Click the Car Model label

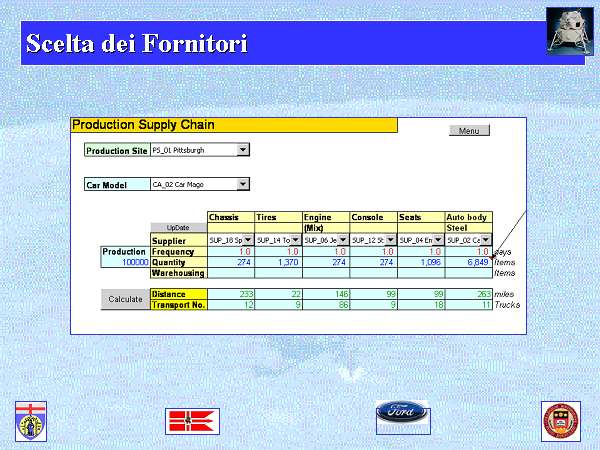click(117, 185)
